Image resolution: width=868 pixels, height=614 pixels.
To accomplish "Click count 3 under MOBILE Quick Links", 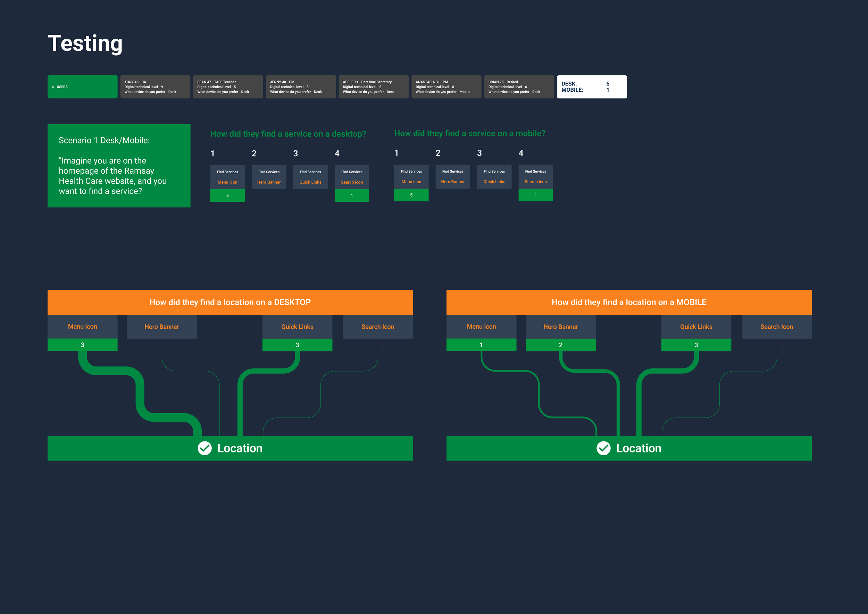I will (x=696, y=345).
